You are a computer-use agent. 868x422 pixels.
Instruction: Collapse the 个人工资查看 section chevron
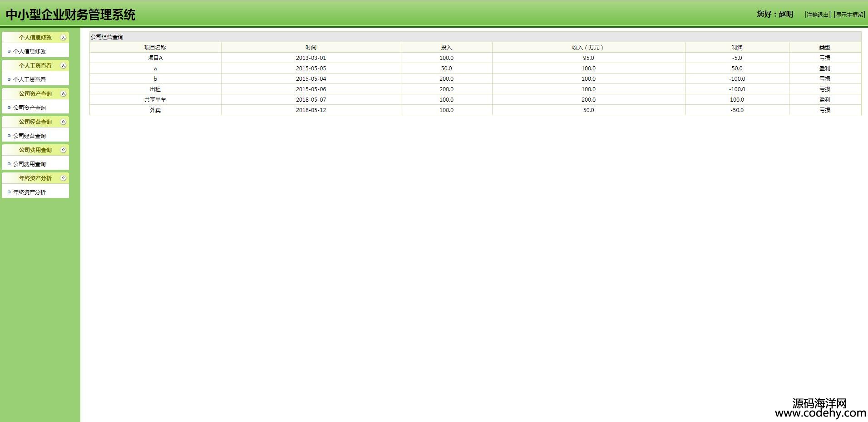point(64,66)
